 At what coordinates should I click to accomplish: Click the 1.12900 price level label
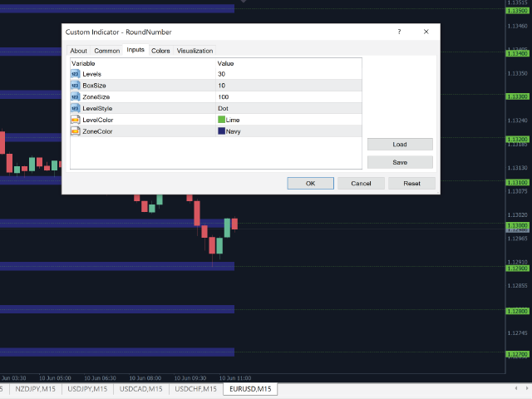point(517,268)
